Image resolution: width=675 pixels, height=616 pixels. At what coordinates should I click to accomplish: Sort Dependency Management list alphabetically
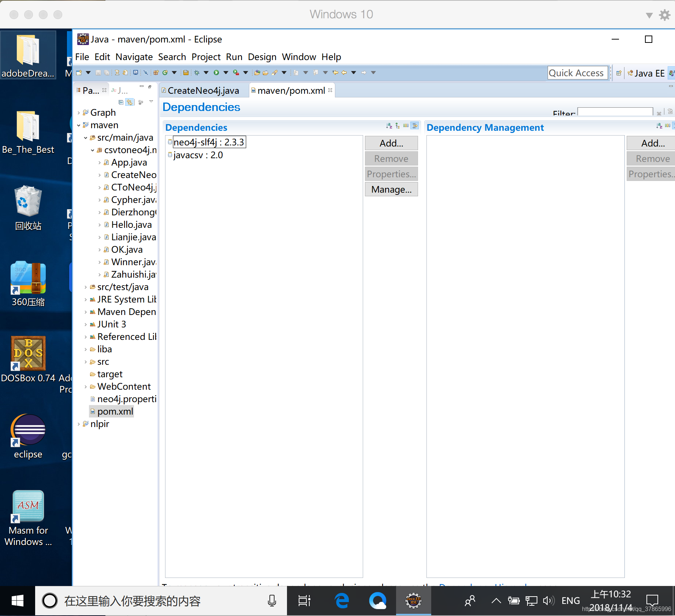tap(659, 126)
